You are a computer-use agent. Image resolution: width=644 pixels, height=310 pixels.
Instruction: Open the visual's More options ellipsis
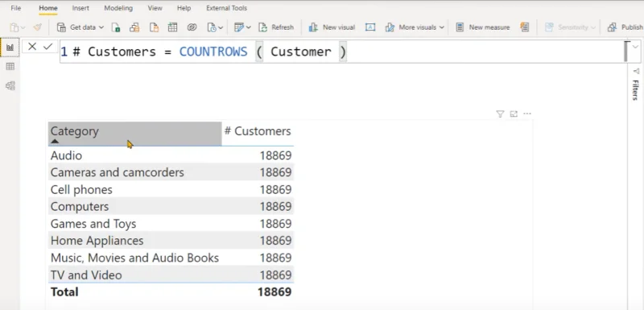point(527,114)
